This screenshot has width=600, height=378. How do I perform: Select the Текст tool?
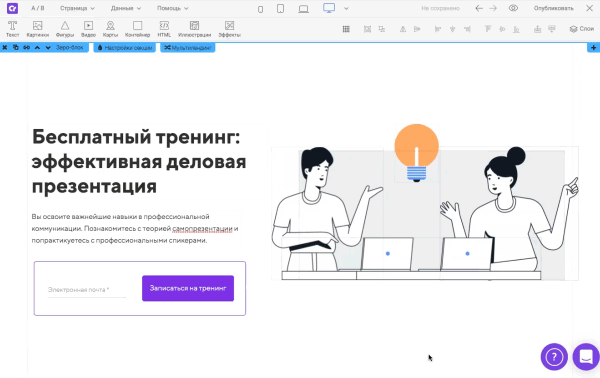[x=12, y=29]
